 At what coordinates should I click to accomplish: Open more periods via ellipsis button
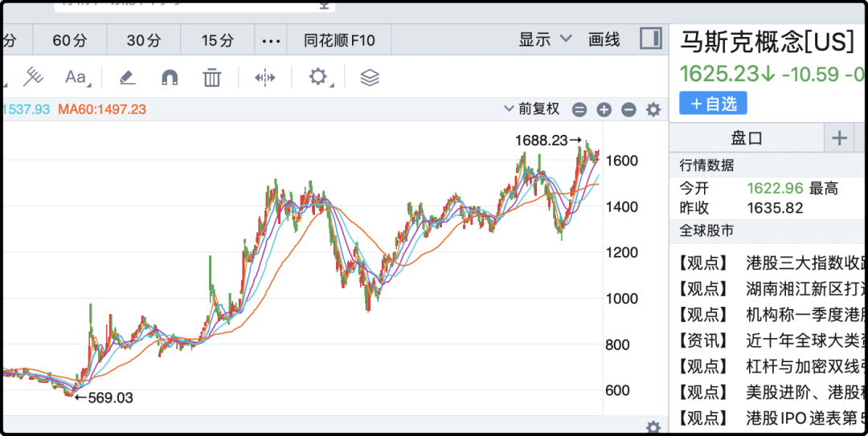[272, 40]
